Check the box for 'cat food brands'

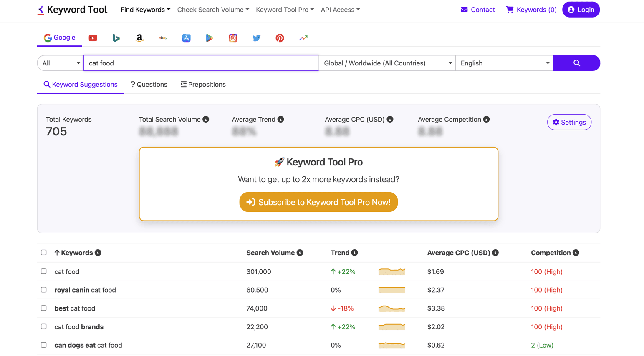pyautogui.click(x=44, y=326)
